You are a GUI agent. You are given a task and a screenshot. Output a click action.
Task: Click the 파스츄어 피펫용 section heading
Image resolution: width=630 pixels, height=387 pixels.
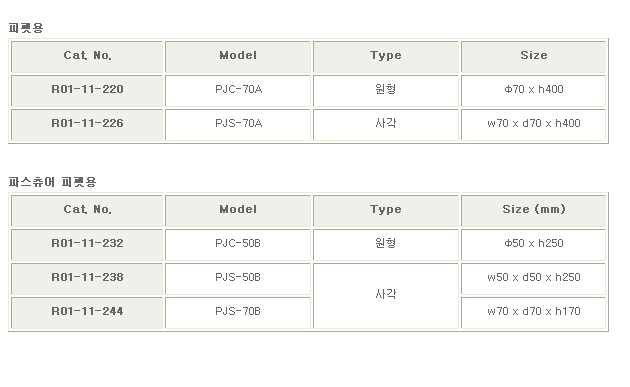[x=52, y=182]
